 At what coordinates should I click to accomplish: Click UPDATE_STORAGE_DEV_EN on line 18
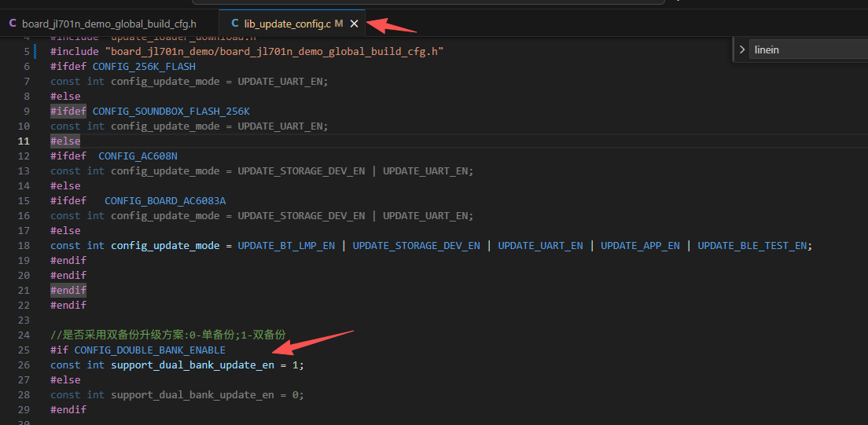pos(416,246)
